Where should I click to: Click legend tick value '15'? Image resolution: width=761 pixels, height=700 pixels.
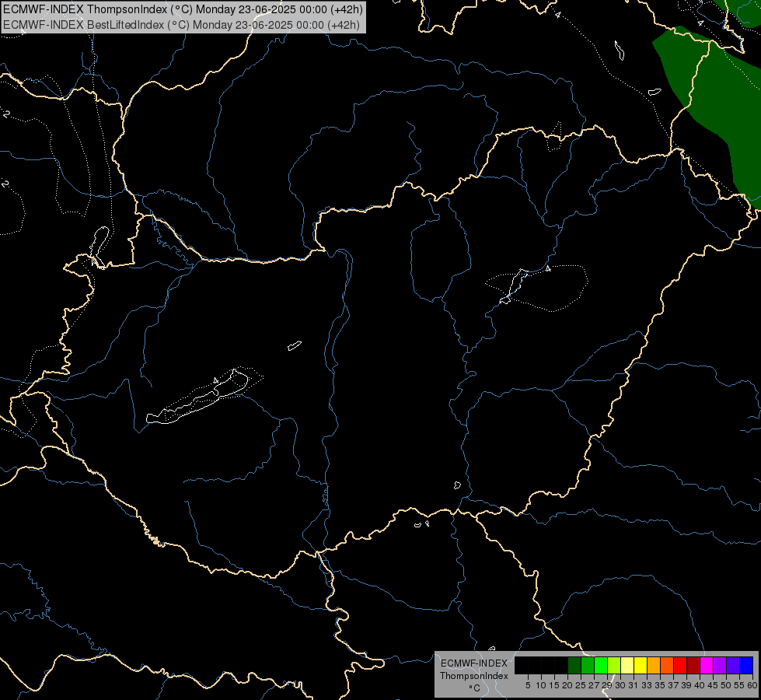tap(554, 685)
